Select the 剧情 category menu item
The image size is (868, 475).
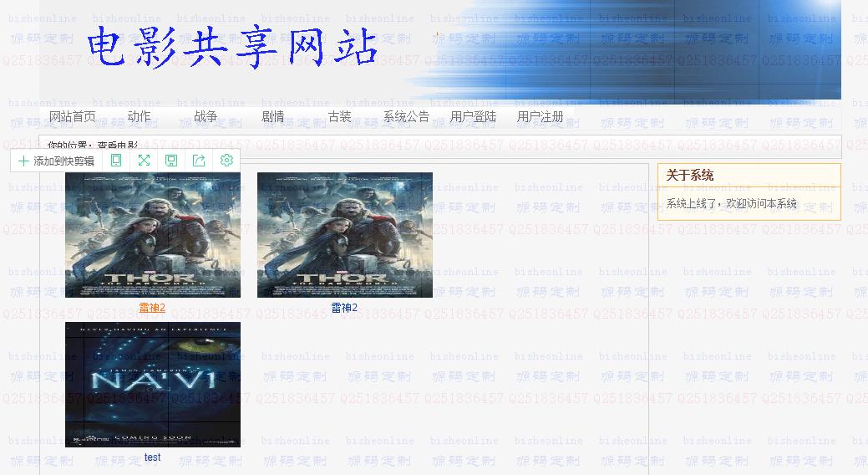[273, 116]
